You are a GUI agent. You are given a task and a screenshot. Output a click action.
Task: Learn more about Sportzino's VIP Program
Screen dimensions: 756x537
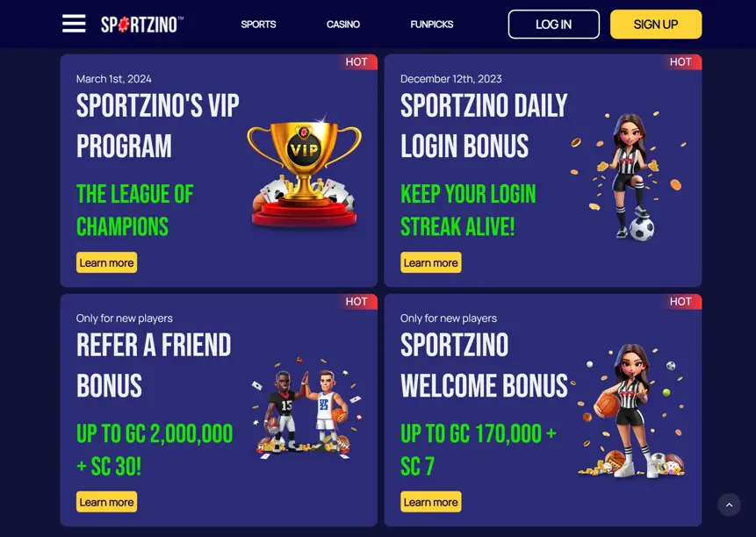[x=106, y=262]
